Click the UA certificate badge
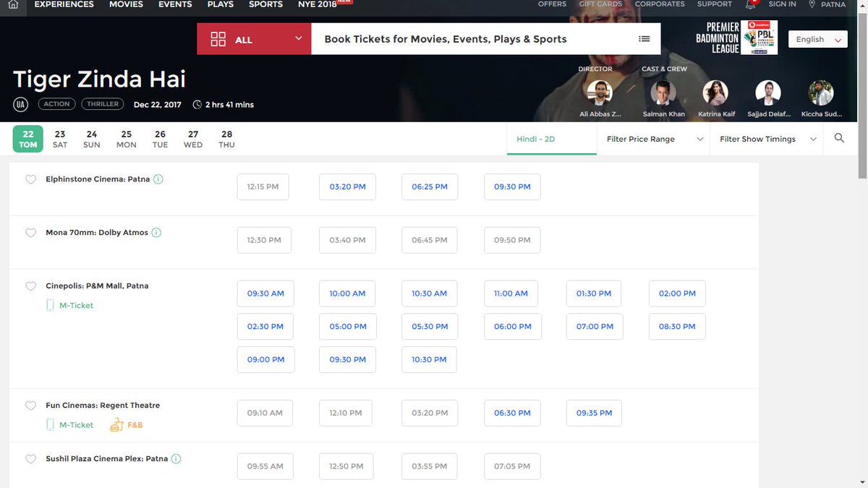The image size is (868, 488). pos(20,104)
